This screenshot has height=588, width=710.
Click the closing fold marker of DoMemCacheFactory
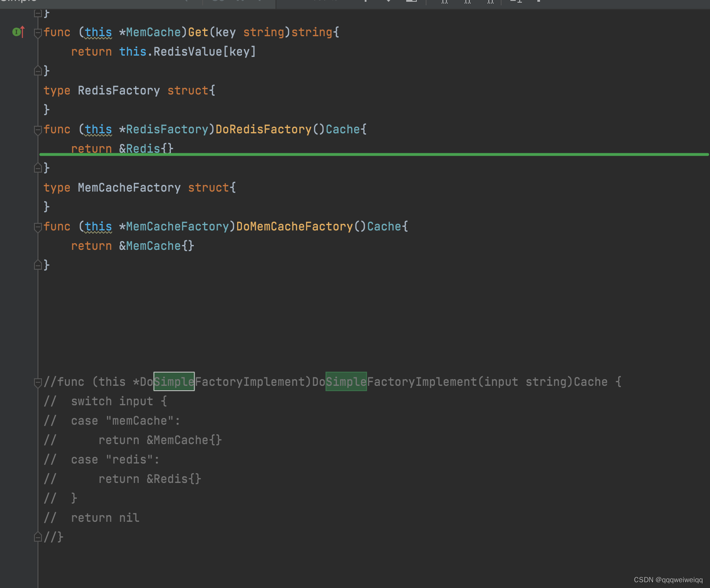tap(38, 265)
